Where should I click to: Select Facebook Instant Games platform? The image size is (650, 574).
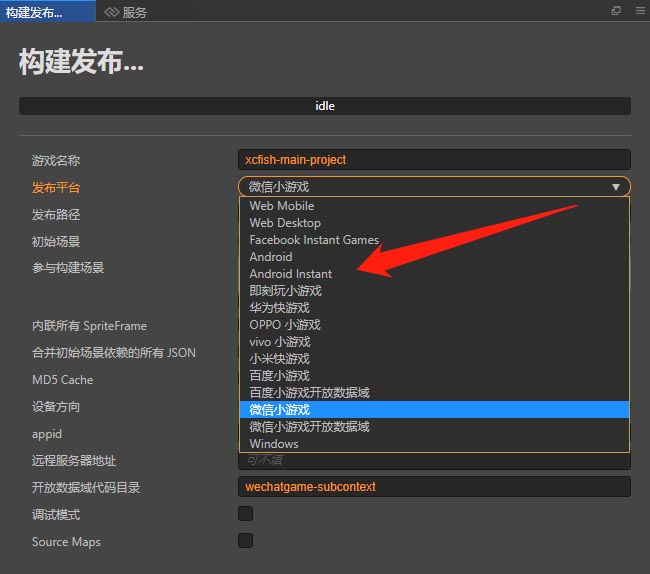pos(314,240)
